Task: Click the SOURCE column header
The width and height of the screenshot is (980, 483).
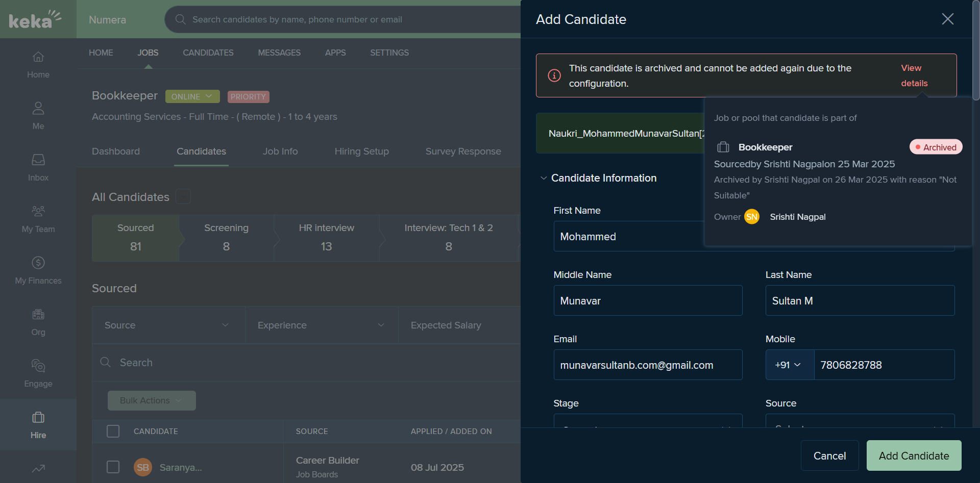Action: (x=312, y=431)
